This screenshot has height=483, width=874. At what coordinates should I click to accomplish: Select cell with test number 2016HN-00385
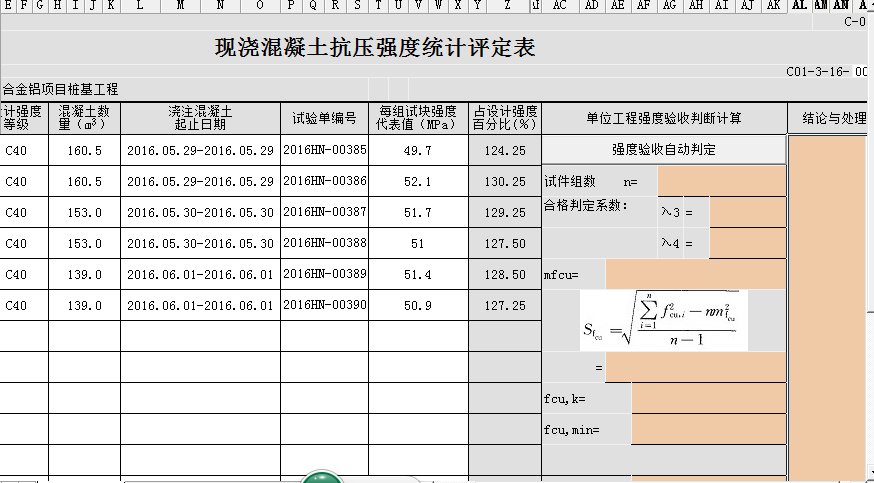324,150
